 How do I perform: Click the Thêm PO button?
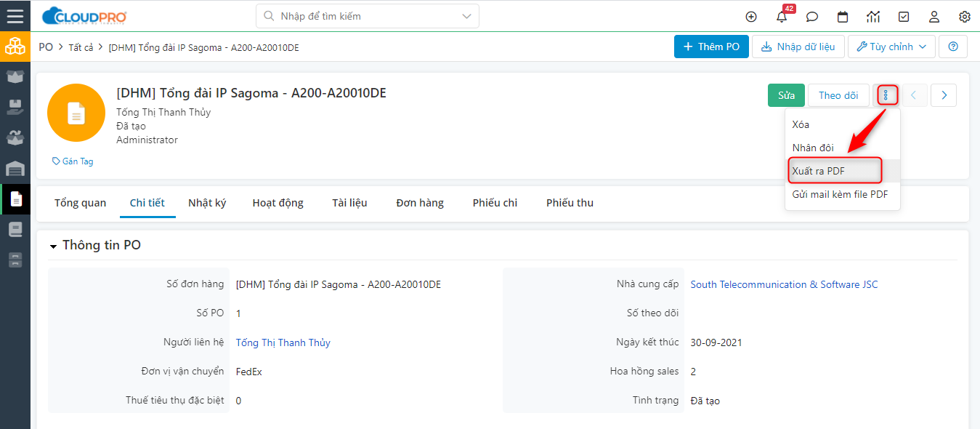tap(710, 47)
